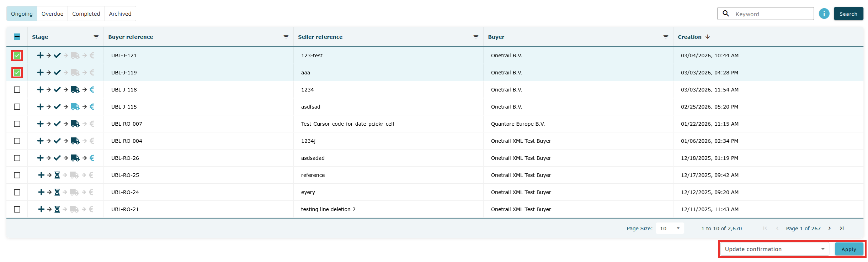Click the truck icon in UBL-J-118 row
The image size is (868, 262).
[x=75, y=90]
